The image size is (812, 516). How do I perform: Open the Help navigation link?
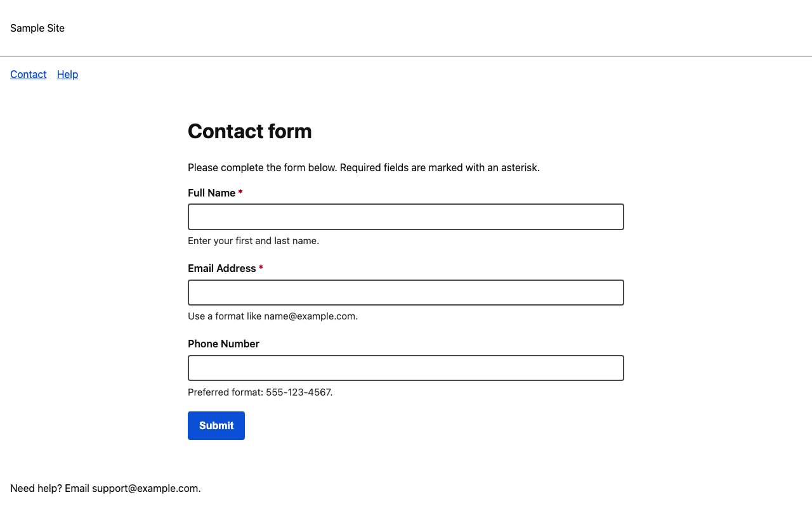[67, 74]
